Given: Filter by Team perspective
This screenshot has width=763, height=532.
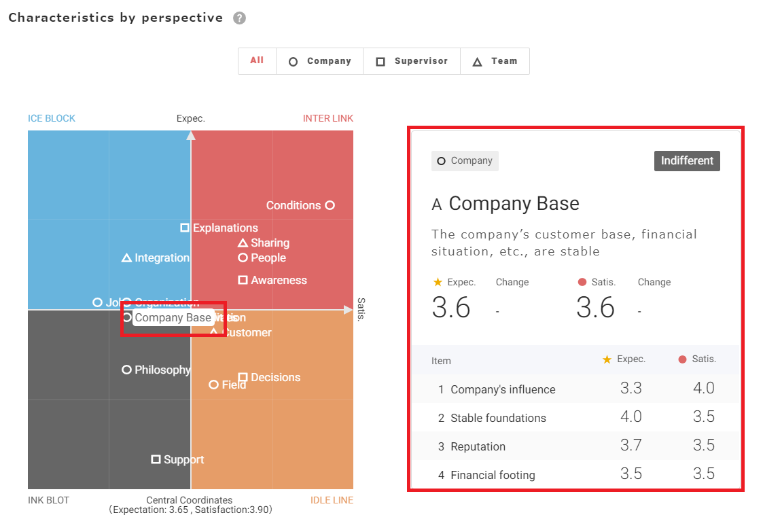Looking at the screenshot, I should 495,61.
